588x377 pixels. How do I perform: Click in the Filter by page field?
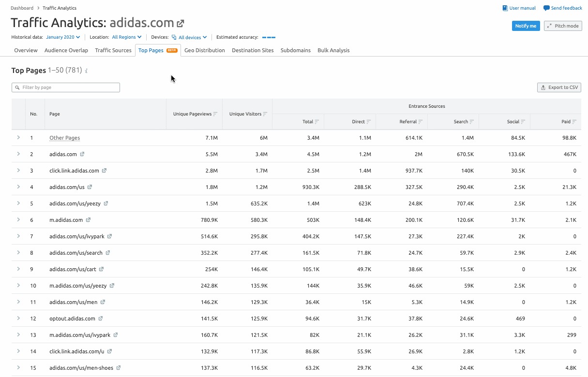[66, 87]
